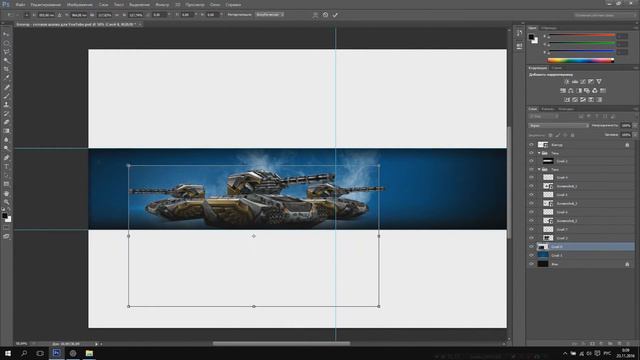Add a Levels adjustment
Screen dimensions: 640x360
click(575, 82)
